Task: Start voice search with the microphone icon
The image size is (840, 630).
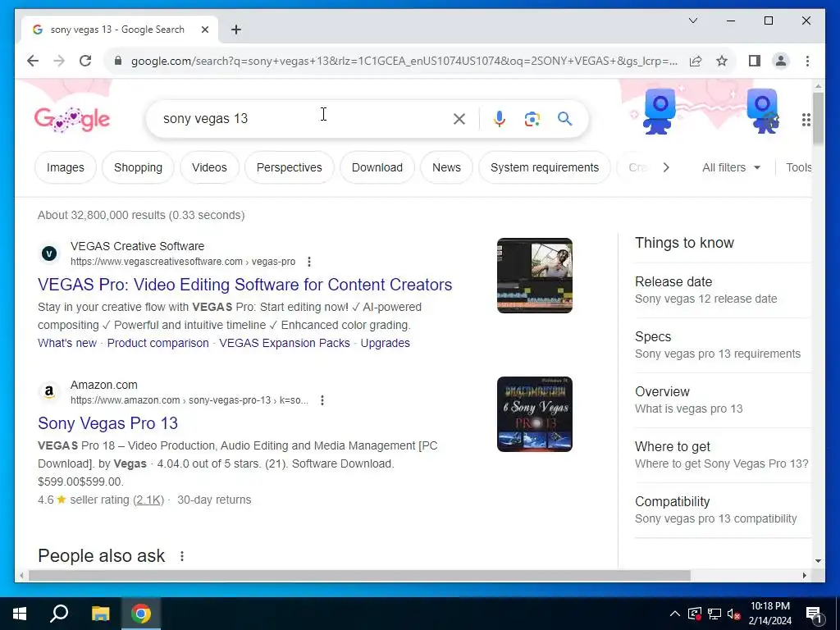Action: (500, 119)
